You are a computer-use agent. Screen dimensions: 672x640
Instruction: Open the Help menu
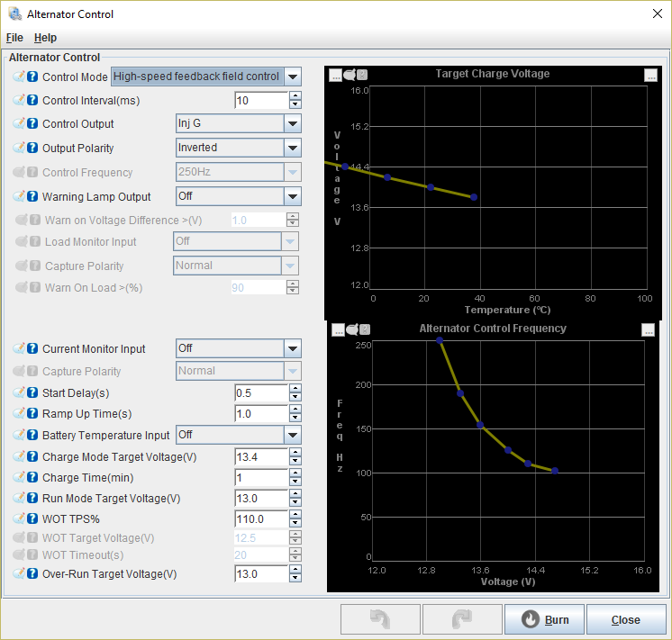coord(45,38)
